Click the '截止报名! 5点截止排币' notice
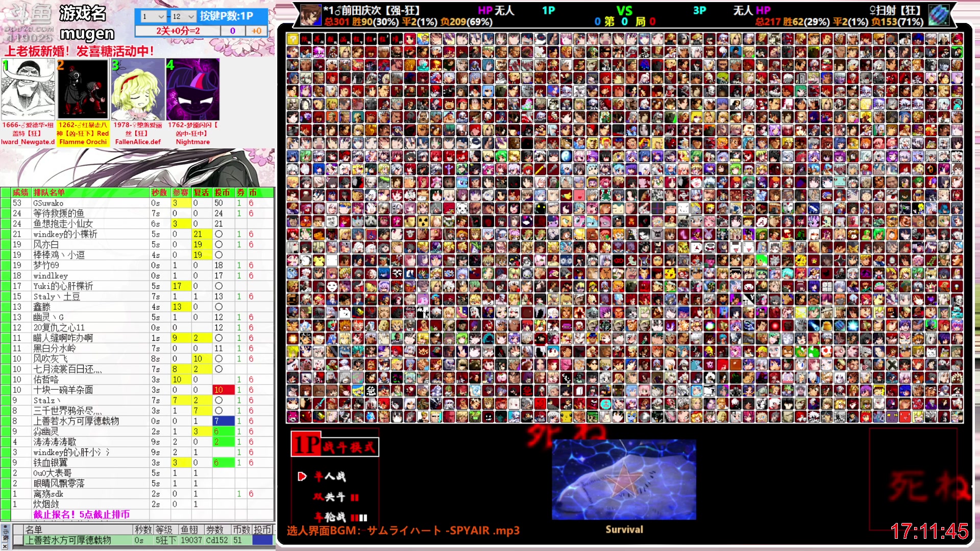This screenshot has height=551, width=980. coord(82,514)
